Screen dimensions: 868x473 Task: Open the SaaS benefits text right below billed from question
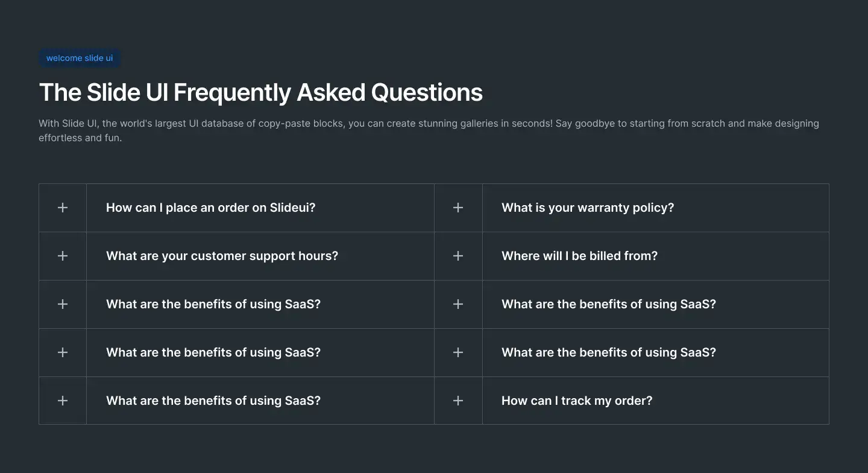click(x=609, y=304)
